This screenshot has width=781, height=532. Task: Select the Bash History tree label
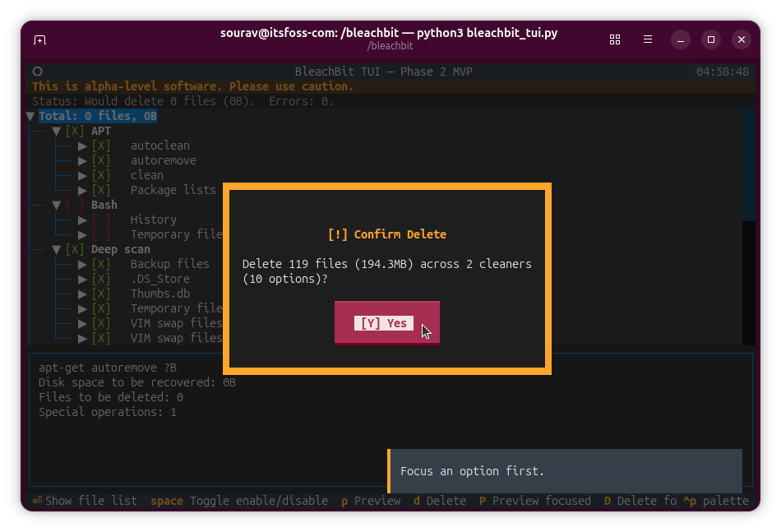click(154, 220)
